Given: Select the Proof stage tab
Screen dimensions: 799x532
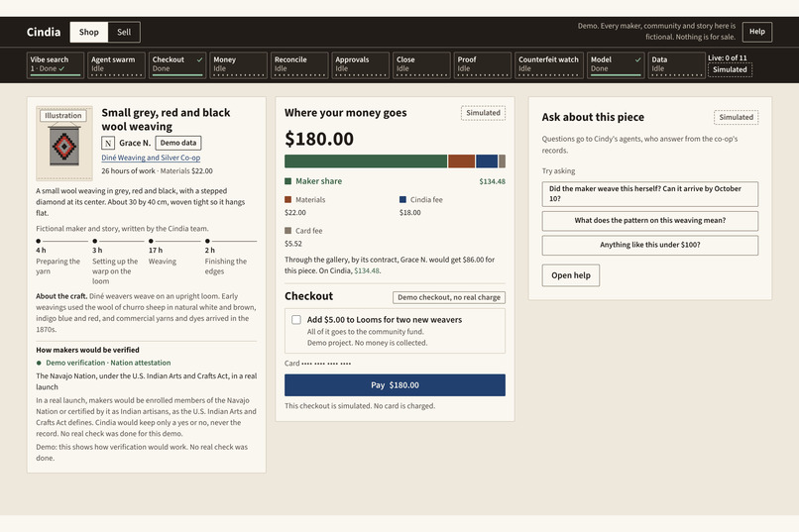Looking at the screenshot, I should [x=483, y=64].
